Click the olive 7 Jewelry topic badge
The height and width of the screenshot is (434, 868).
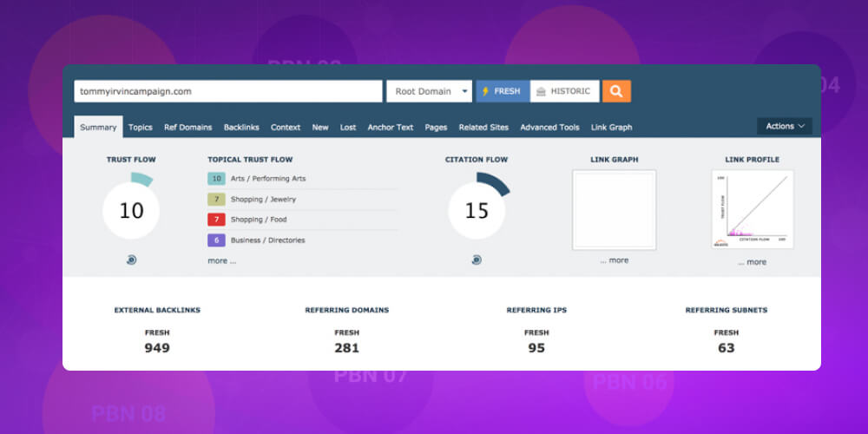pos(216,200)
